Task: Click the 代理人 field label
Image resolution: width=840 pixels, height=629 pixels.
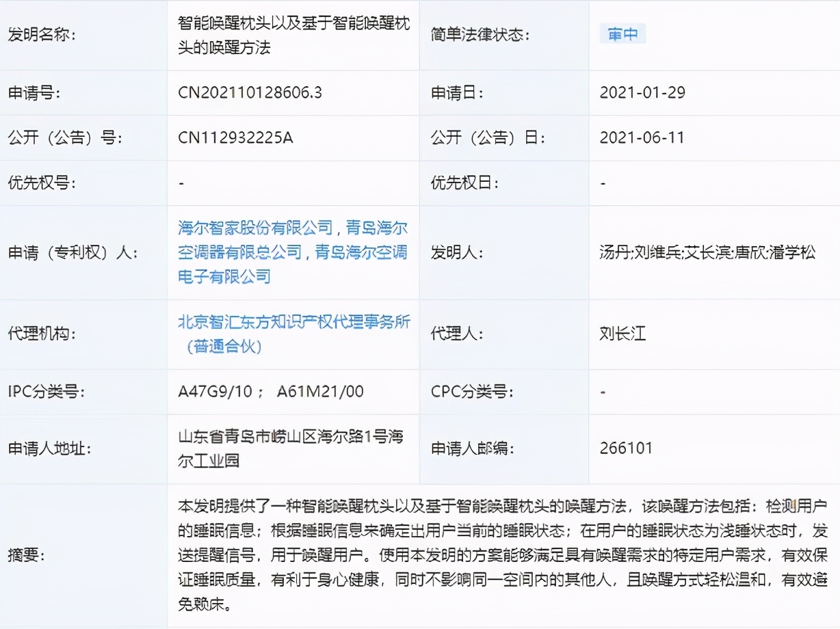Action: pyautogui.click(x=456, y=334)
